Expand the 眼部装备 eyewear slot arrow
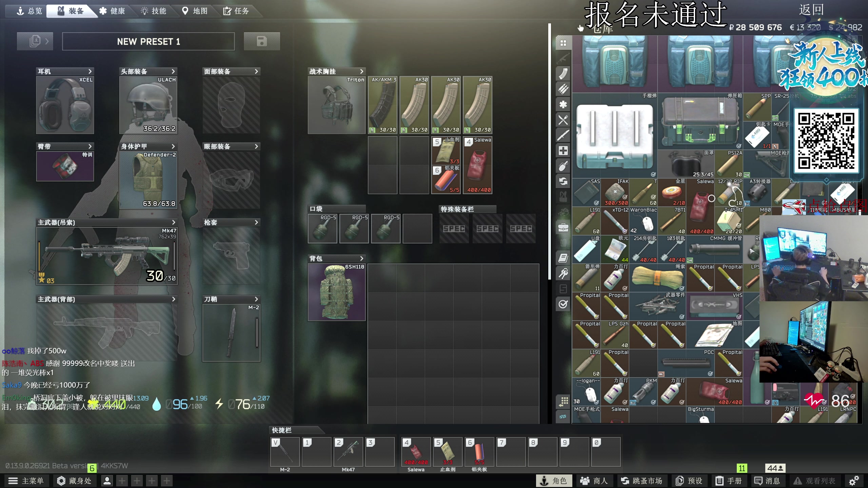The width and height of the screenshot is (868, 488). (x=256, y=146)
